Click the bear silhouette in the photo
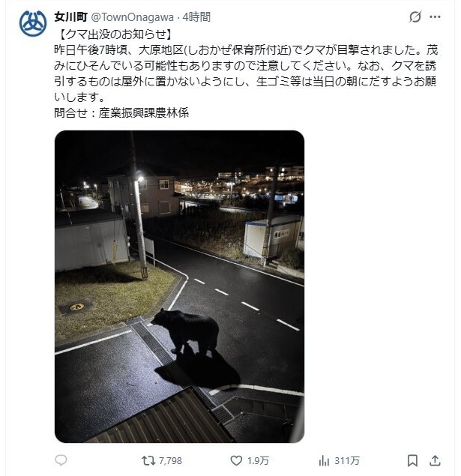This screenshot has height=476, width=461. click(x=185, y=331)
